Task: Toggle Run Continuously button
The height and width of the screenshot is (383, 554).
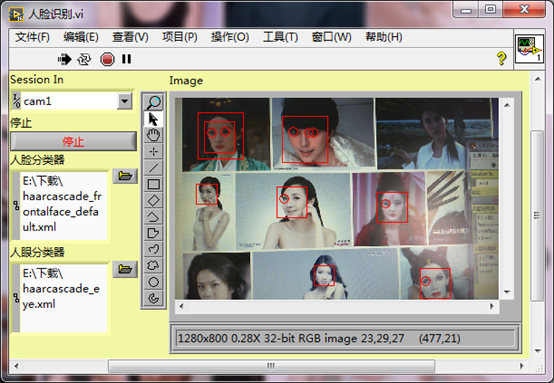Action: 84,59
